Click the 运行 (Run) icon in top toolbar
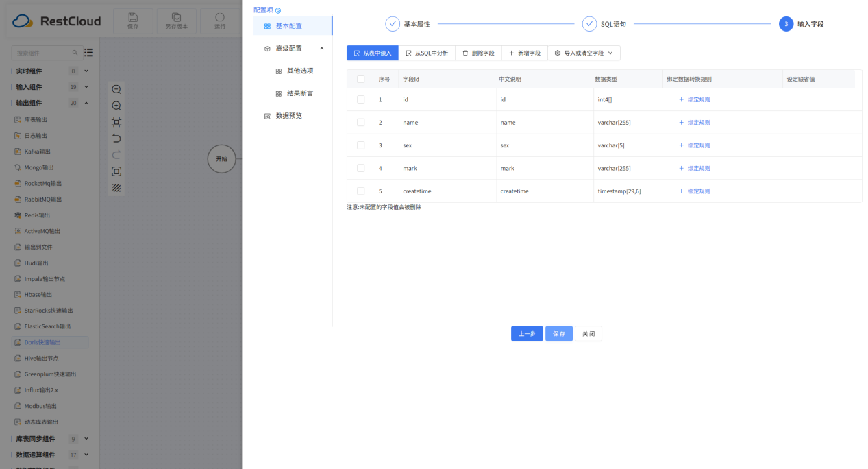The width and height of the screenshot is (868, 469). [219, 21]
